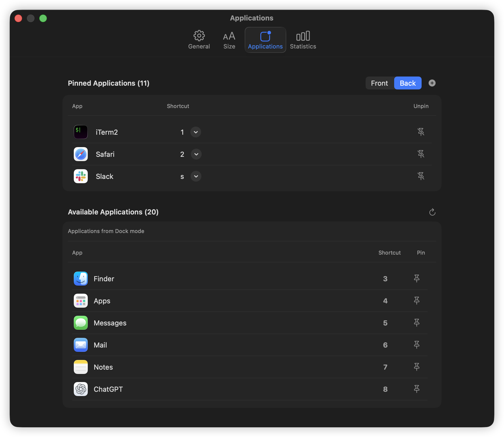Click the Pin column header
Screen dimensions: 504x437
click(x=421, y=253)
